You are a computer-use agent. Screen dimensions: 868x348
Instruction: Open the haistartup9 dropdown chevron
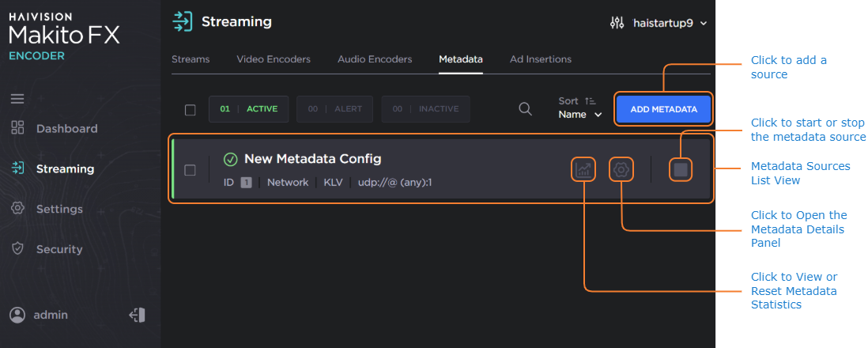tap(704, 23)
